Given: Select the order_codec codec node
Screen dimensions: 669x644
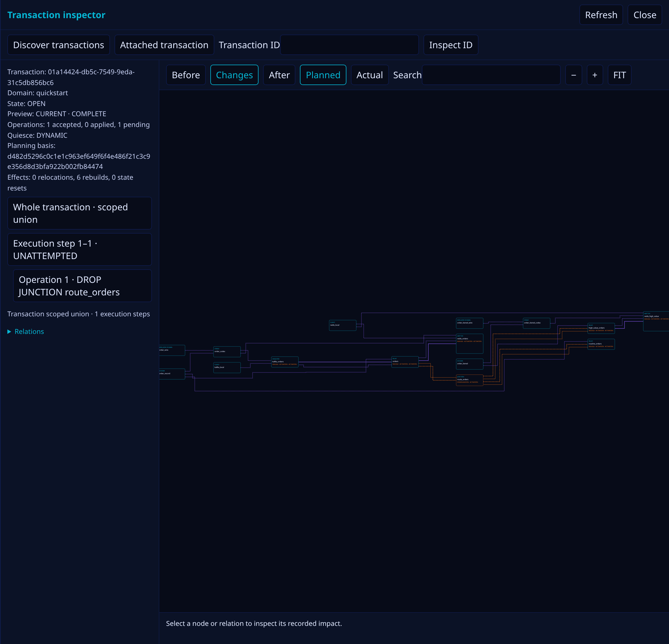Looking at the screenshot, I should coord(227,351).
